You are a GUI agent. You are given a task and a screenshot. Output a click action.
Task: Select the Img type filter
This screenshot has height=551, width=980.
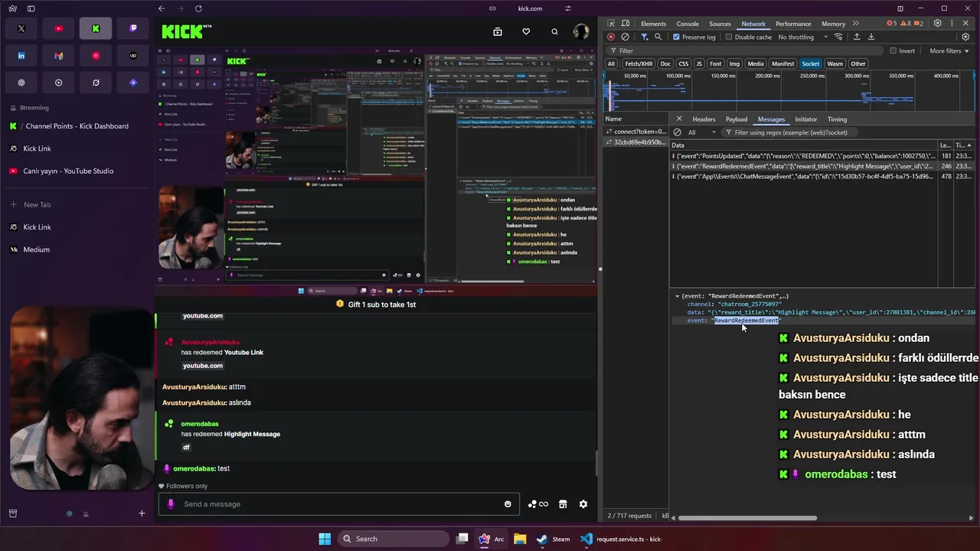click(x=734, y=64)
